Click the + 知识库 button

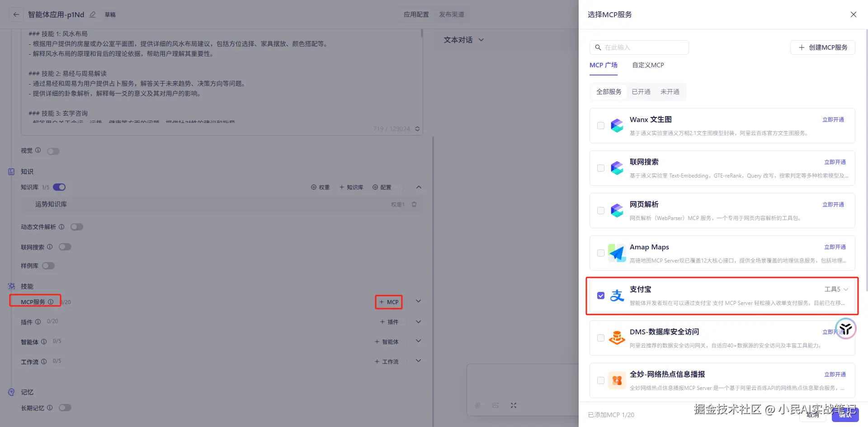tap(351, 187)
